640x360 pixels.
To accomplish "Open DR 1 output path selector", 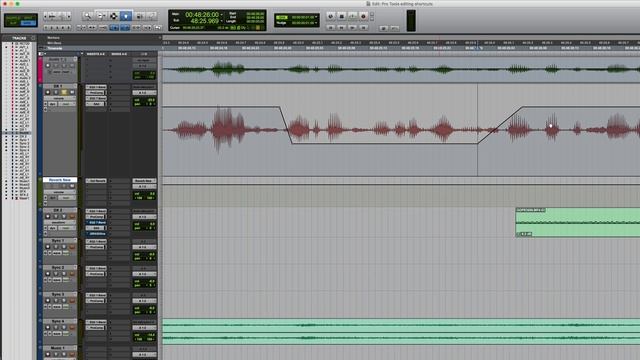I will [144, 93].
